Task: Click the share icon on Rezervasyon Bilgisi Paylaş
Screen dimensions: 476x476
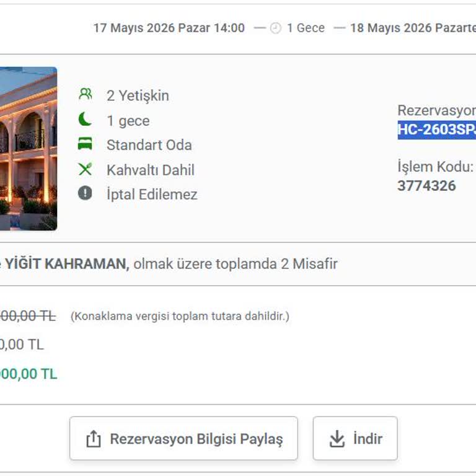Action: coord(94,439)
